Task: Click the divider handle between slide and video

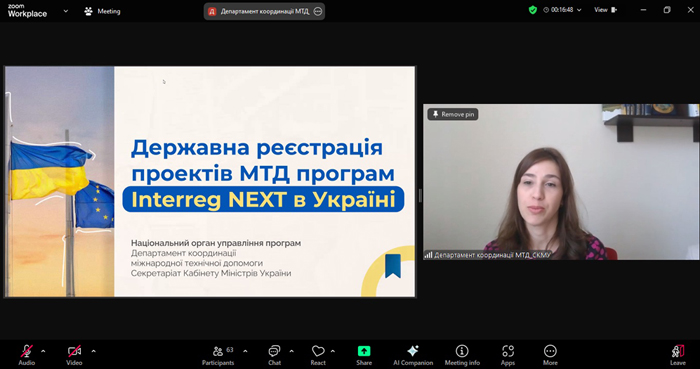Action: (420, 195)
